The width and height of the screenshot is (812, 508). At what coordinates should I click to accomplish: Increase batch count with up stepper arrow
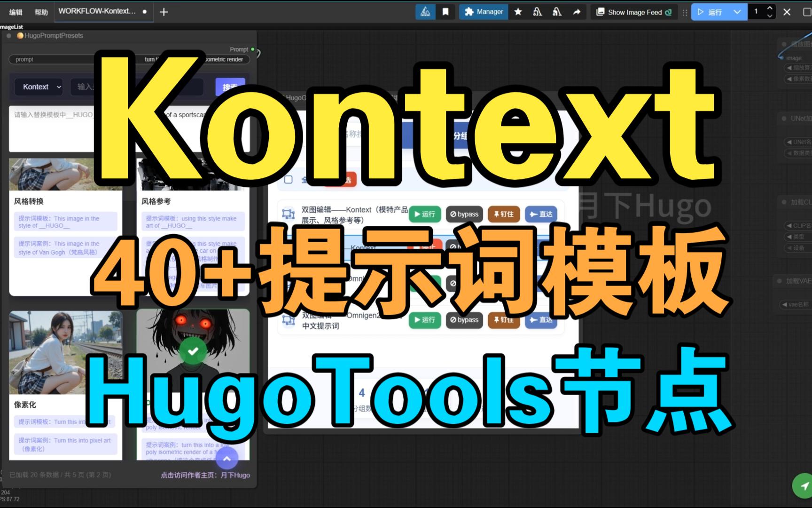pos(769,8)
